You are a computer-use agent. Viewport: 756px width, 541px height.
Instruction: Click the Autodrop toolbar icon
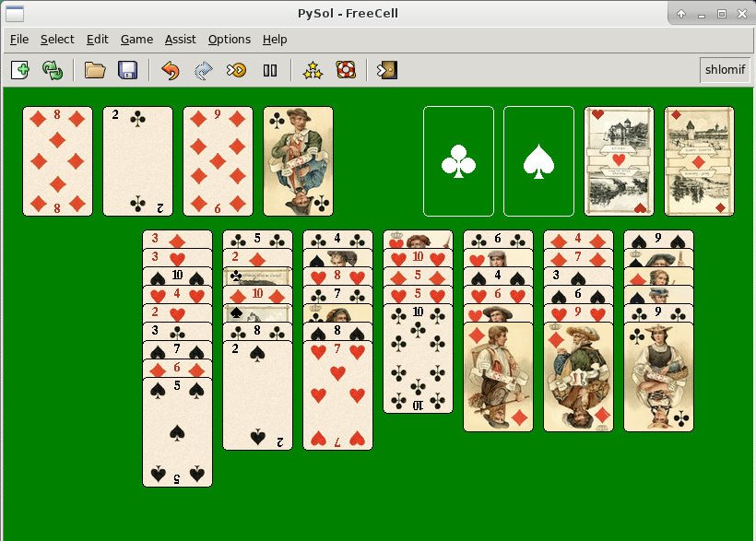(x=236, y=70)
